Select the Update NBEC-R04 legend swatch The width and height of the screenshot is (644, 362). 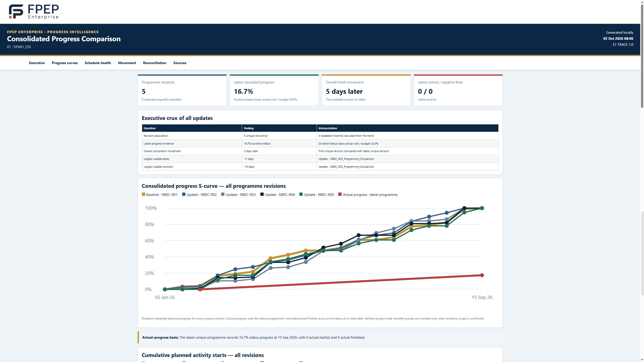[x=262, y=194]
